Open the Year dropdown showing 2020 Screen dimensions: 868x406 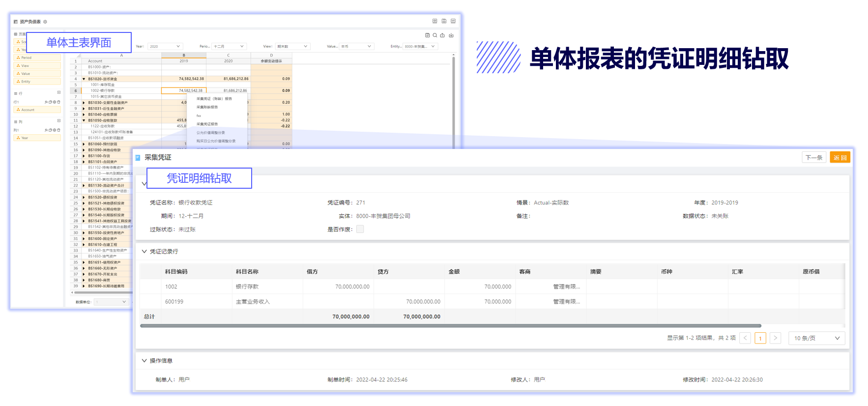pyautogui.click(x=165, y=47)
